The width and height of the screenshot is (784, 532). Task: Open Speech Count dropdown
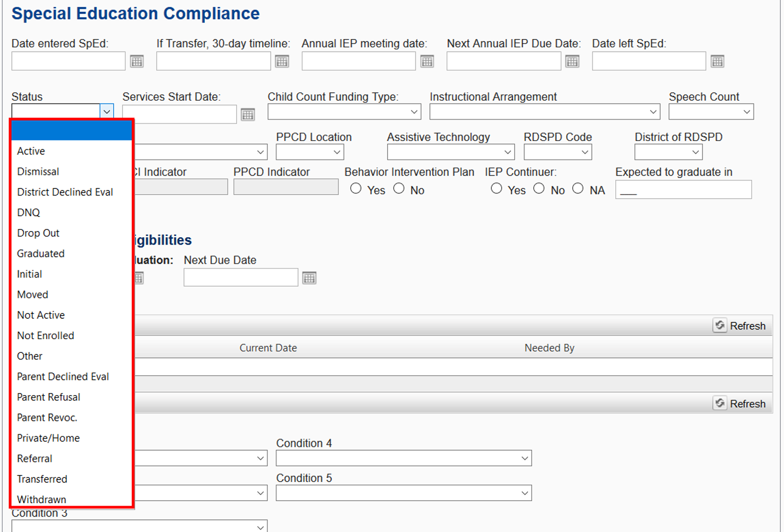tap(711, 112)
